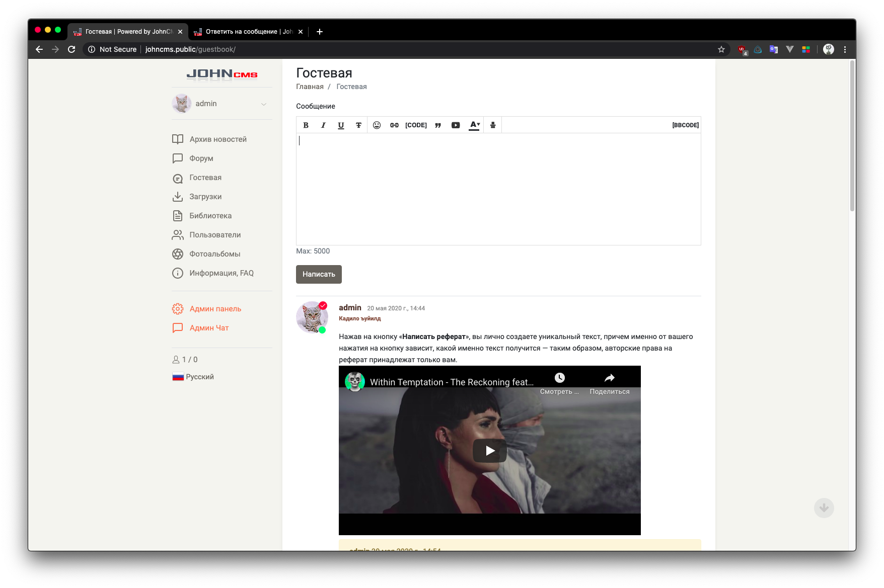Click the downloads arrow icon
The image size is (884, 588).
pos(178,197)
